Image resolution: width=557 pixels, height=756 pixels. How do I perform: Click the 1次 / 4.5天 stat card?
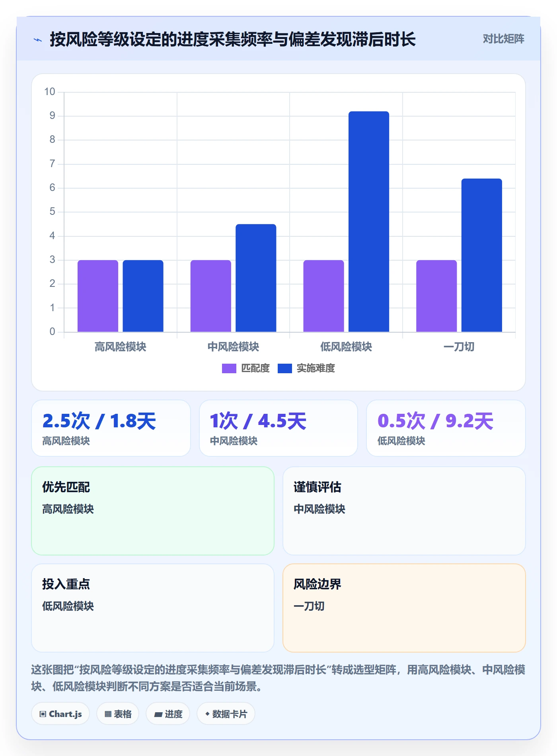[278, 428]
